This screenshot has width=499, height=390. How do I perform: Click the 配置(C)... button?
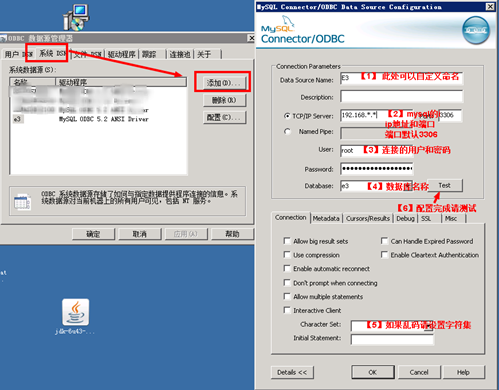(224, 117)
